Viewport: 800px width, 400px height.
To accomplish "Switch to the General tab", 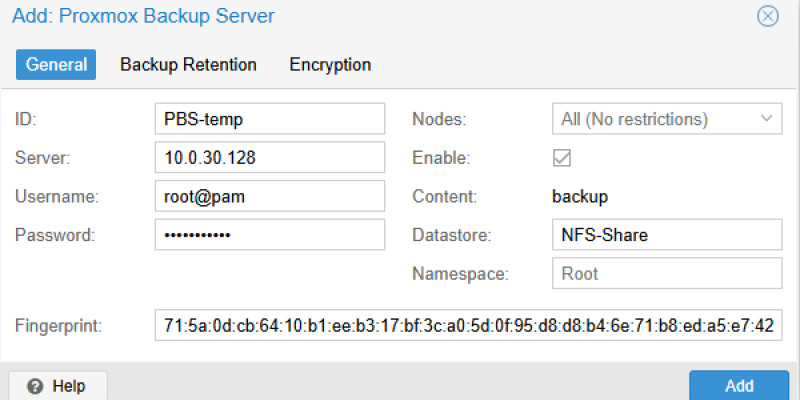I will [x=56, y=65].
